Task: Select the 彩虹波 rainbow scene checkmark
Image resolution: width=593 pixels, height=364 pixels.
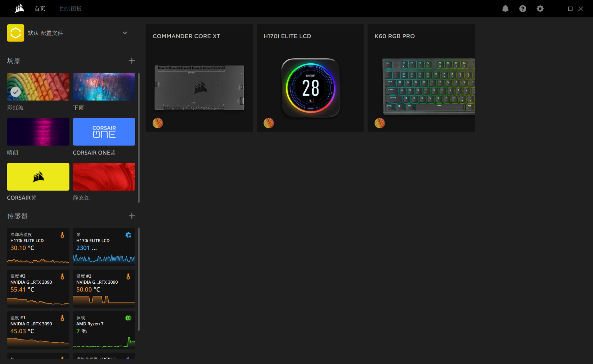Action: [16, 91]
